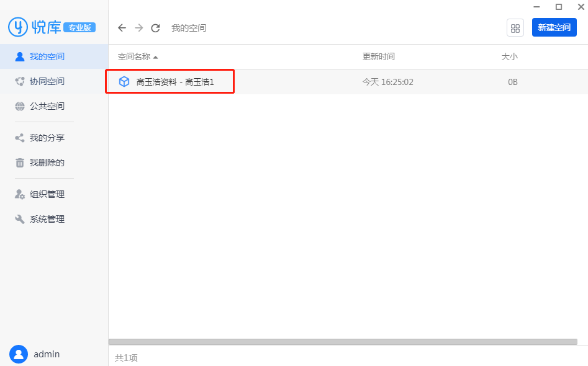The width and height of the screenshot is (588, 366).
Task: Open 系统管理 in sidebar
Action: [54, 219]
